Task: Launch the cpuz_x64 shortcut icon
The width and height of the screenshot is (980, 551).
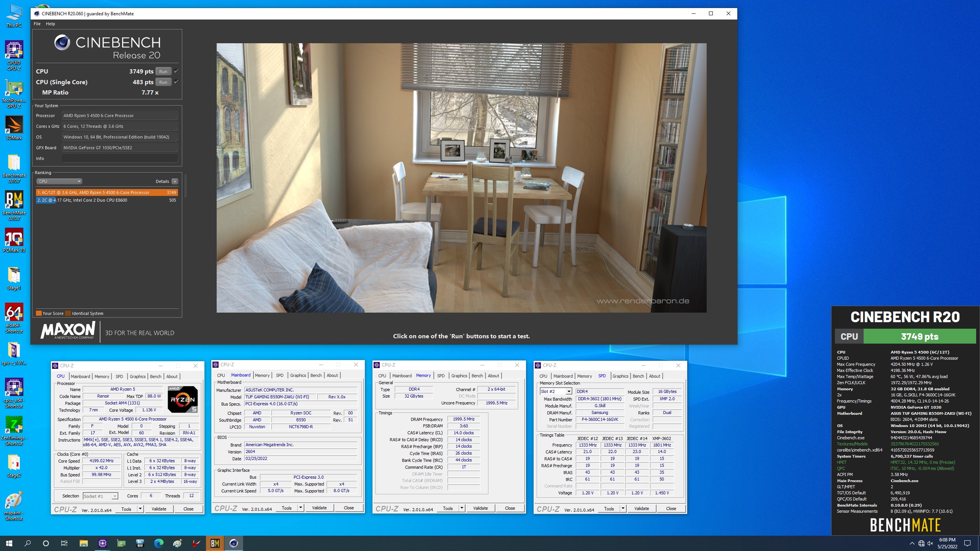Action: pyautogui.click(x=14, y=393)
